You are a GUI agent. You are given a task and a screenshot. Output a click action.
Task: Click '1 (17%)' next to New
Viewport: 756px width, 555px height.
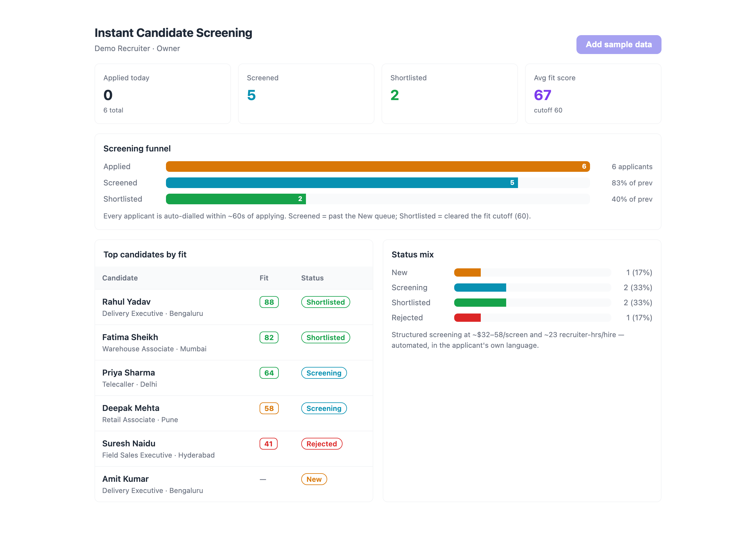coord(639,272)
